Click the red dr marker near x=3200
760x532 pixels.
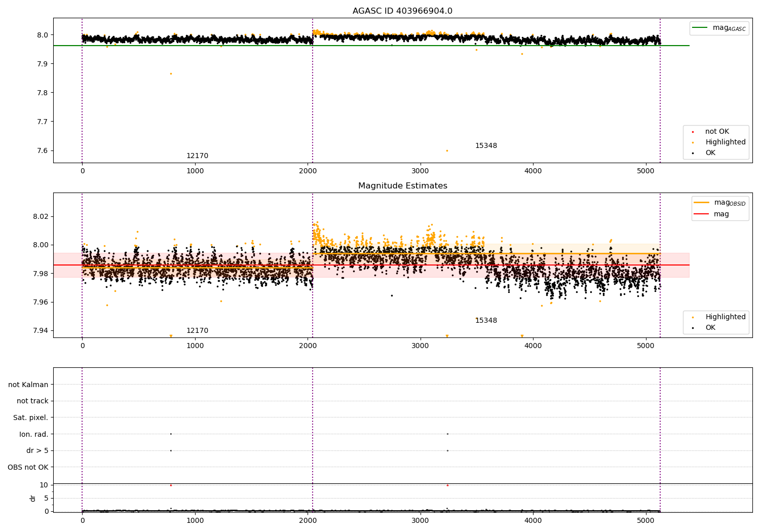pyautogui.click(x=447, y=485)
